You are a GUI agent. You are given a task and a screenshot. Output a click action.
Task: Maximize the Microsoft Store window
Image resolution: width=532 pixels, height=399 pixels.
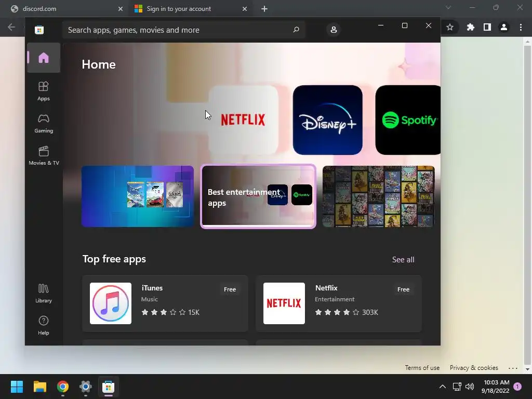(x=404, y=25)
